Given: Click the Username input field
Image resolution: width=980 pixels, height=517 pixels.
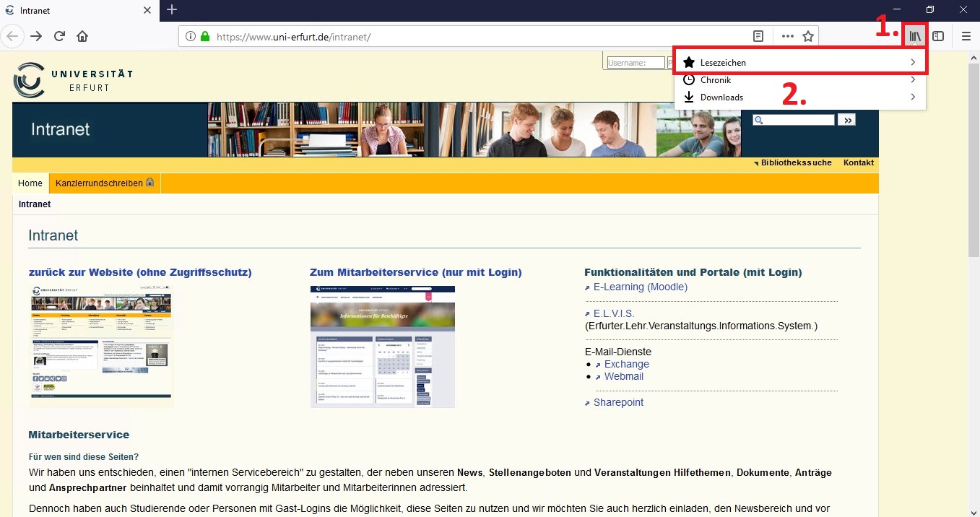Looking at the screenshot, I should (636, 63).
